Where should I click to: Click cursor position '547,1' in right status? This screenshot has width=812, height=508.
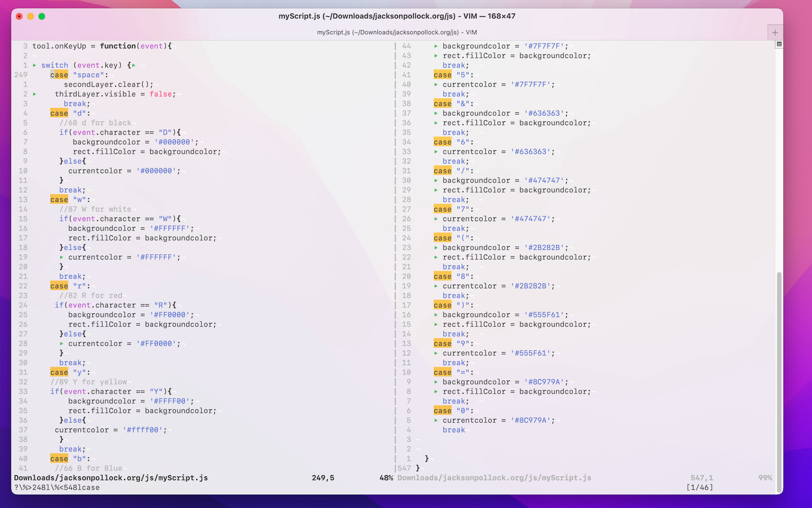tap(702, 478)
